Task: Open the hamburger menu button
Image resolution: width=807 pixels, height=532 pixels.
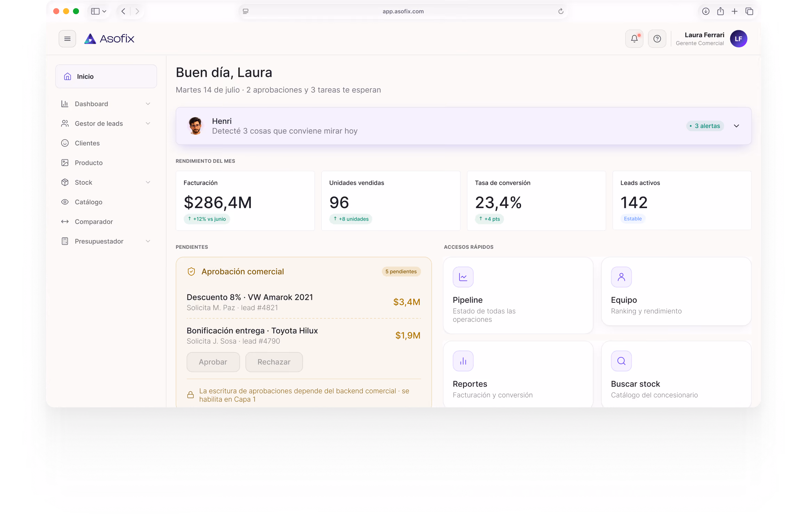Action: [67, 39]
